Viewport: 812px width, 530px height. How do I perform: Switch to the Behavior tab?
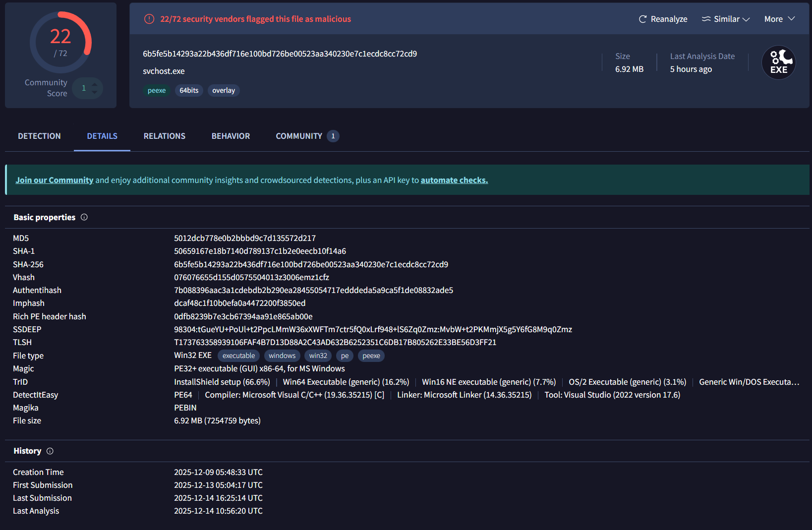tap(231, 136)
